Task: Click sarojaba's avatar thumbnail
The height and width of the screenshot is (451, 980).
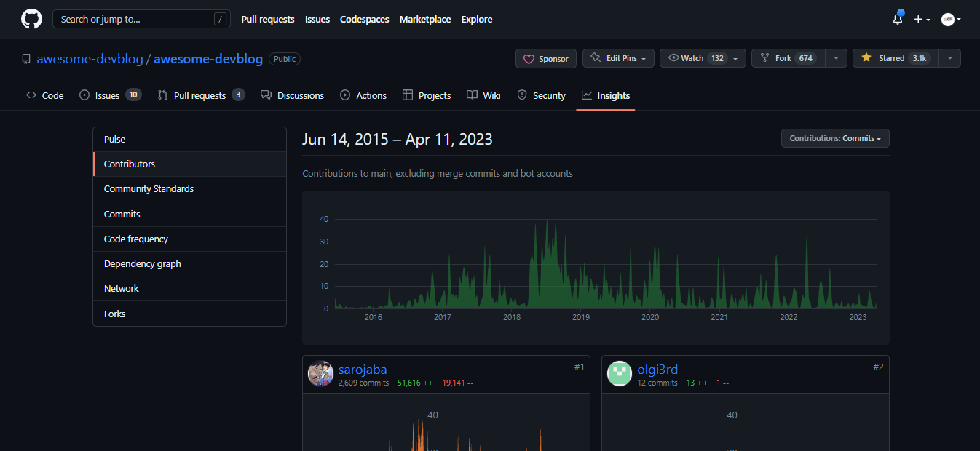Action: [320, 373]
